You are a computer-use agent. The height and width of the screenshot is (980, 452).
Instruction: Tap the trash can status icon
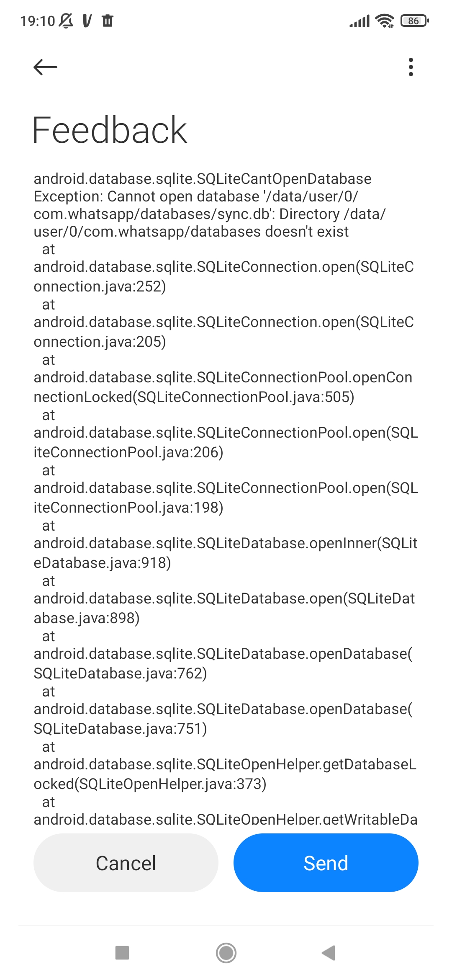tap(108, 21)
